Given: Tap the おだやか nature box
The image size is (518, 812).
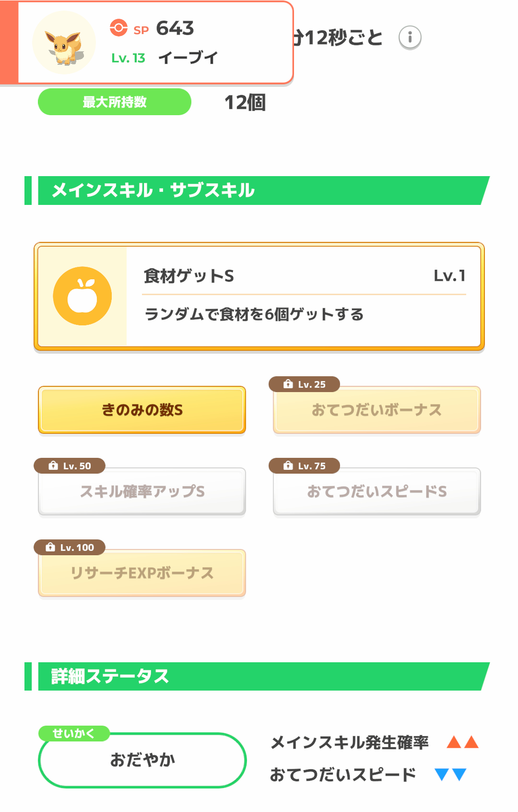Looking at the screenshot, I should [142, 760].
